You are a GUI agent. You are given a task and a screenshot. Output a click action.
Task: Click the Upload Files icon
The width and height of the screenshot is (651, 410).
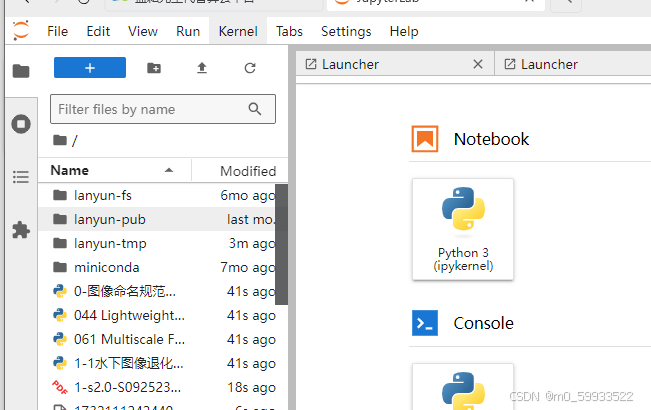[202, 68]
